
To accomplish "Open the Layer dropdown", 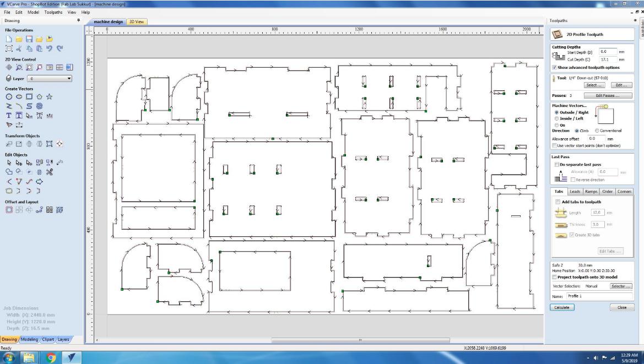I will click(x=50, y=78).
